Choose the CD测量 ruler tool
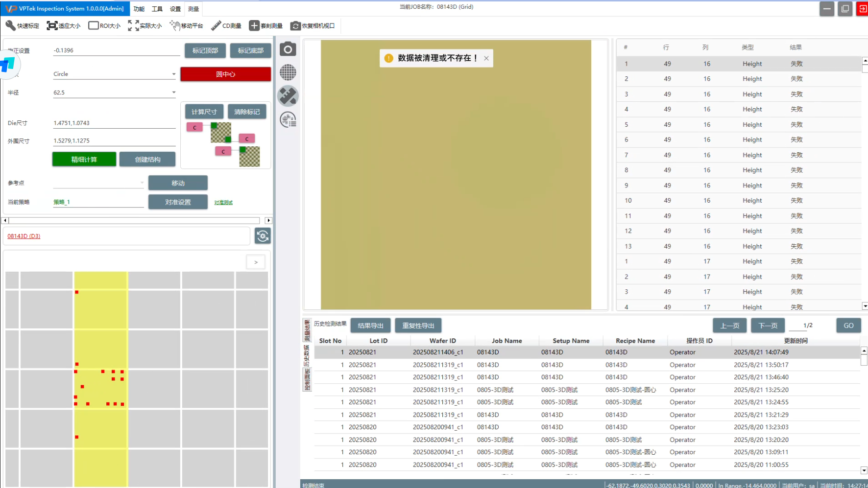Screen dimensions: 868x488 click(216, 25)
